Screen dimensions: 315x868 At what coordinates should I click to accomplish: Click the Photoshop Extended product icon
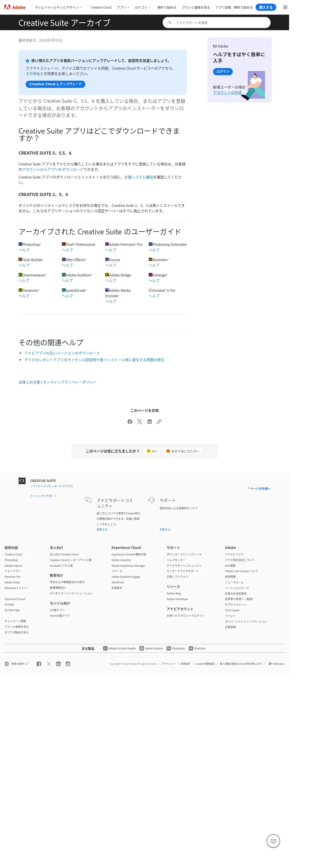click(150, 244)
